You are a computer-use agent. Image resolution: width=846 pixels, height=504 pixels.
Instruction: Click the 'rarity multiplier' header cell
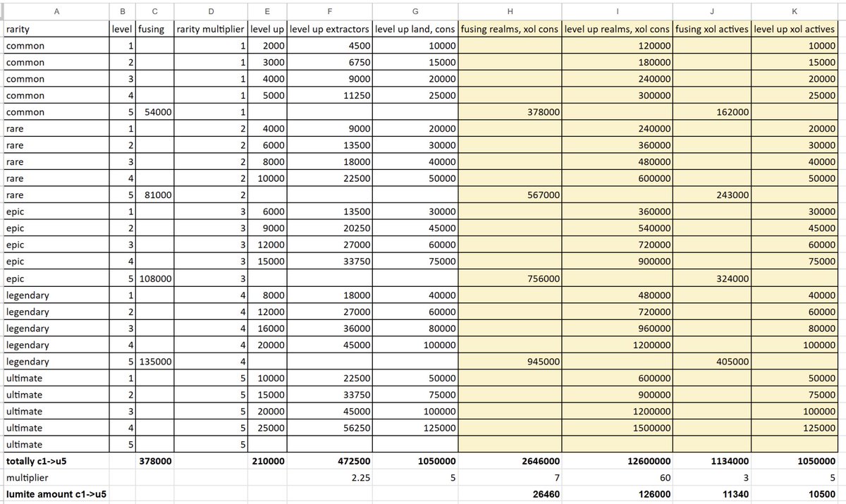coord(210,30)
